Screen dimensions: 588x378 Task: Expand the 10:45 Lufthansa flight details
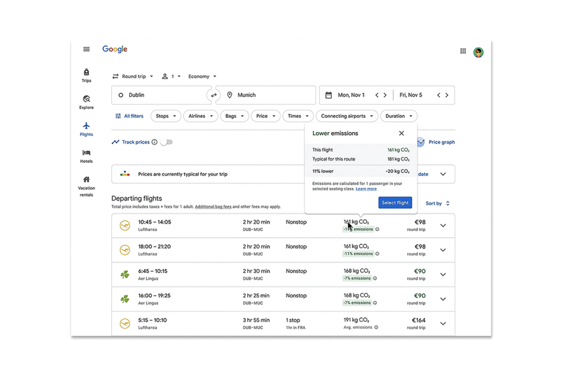click(x=443, y=226)
